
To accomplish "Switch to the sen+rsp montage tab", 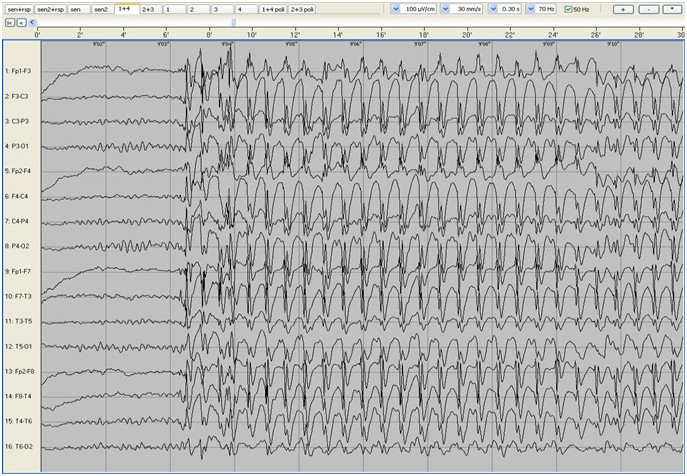I will 19,9.
